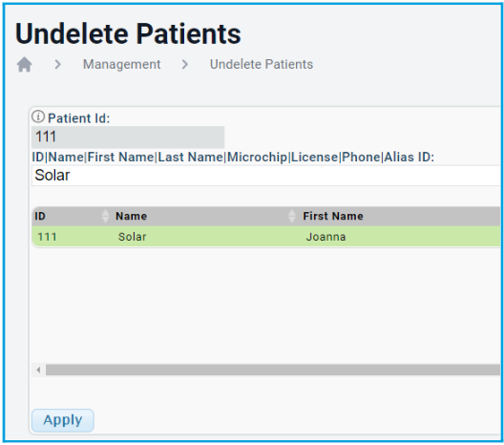This screenshot has height=445, width=504.
Task: Click the search field containing Solar
Action: 266,176
